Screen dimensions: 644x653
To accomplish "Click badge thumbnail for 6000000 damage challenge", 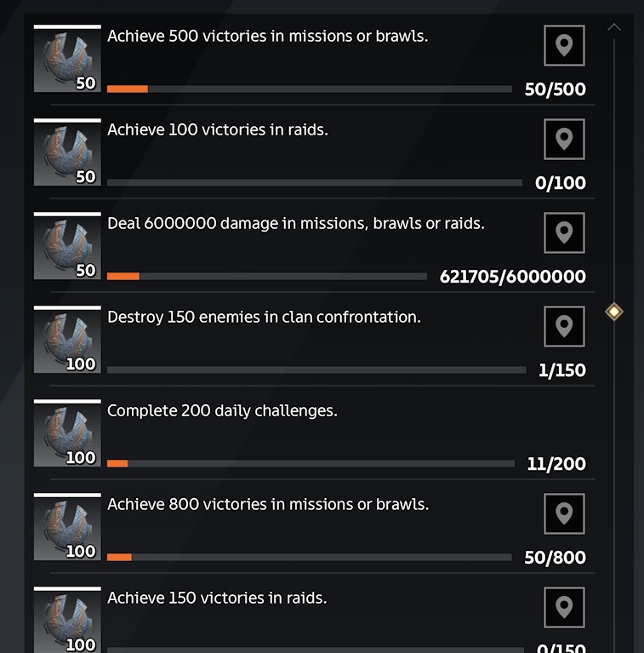I will point(67,246).
